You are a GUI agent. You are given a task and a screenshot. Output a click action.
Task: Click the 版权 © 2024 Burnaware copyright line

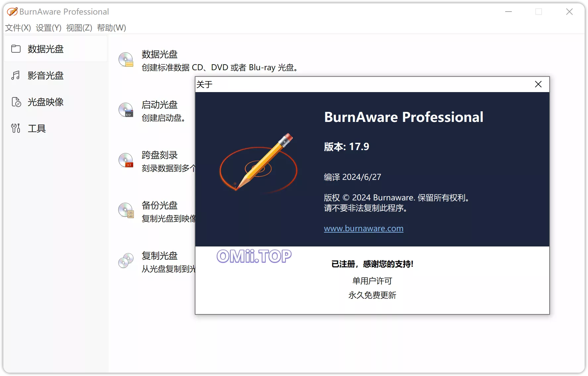click(x=397, y=198)
